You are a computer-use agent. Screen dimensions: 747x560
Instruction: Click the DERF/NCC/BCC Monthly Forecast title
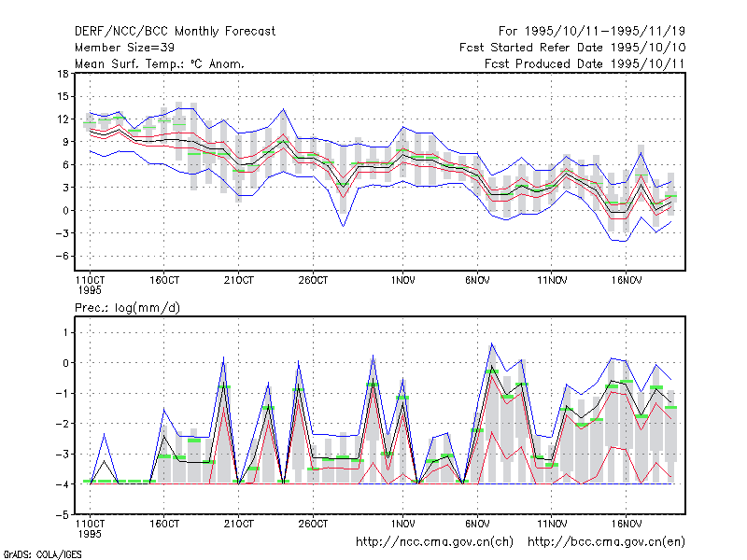(175, 32)
